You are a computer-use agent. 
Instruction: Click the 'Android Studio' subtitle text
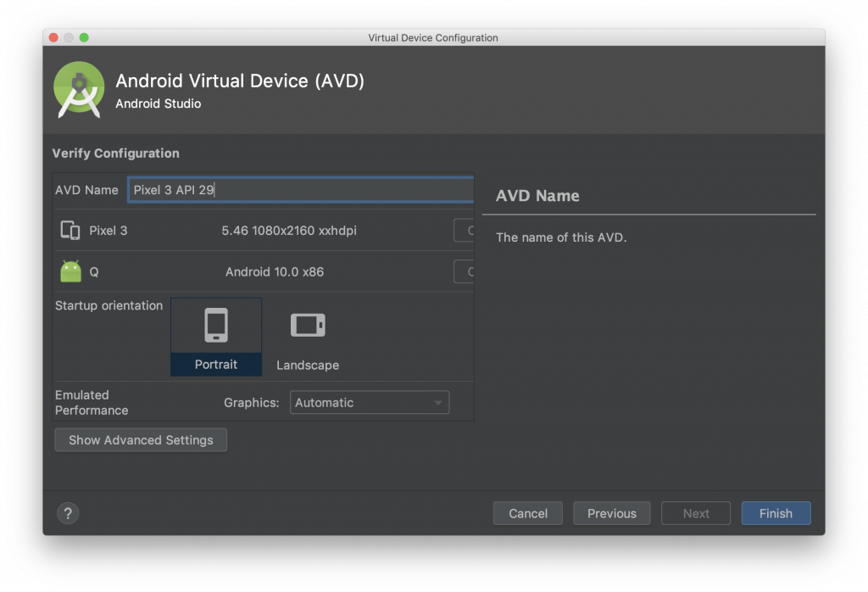159,103
